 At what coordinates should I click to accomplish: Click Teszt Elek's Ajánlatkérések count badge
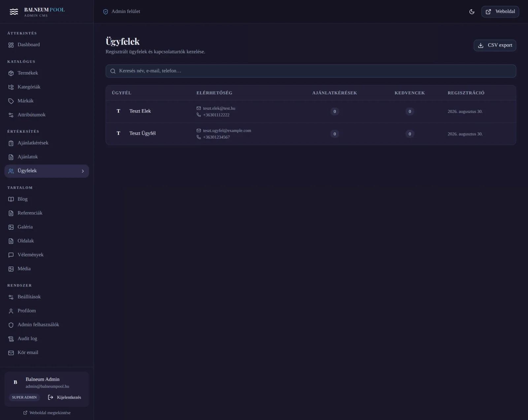coord(335,112)
